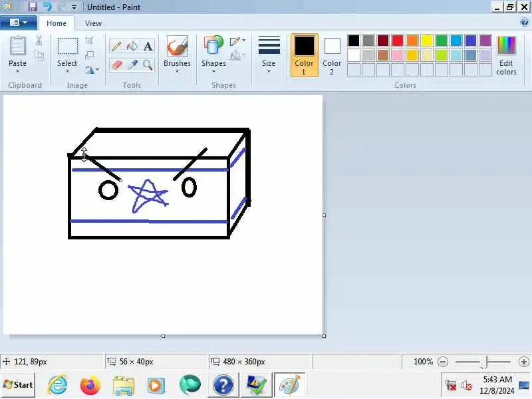The width and height of the screenshot is (532, 399).
Task: Click the clock showing 5:43 AM
Action: point(497,379)
